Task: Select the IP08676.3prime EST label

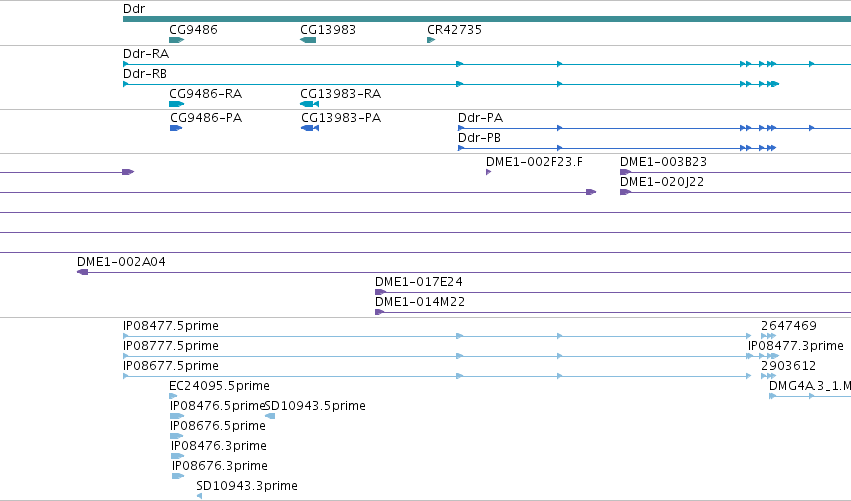Action: pos(220,466)
